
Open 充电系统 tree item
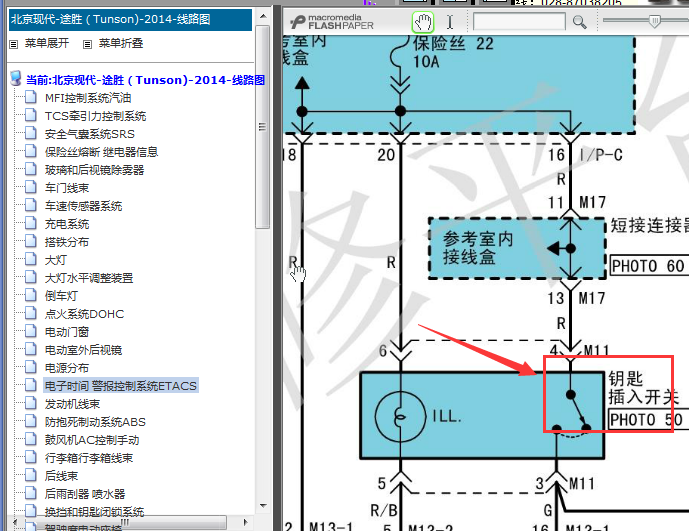click(x=67, y=224)
